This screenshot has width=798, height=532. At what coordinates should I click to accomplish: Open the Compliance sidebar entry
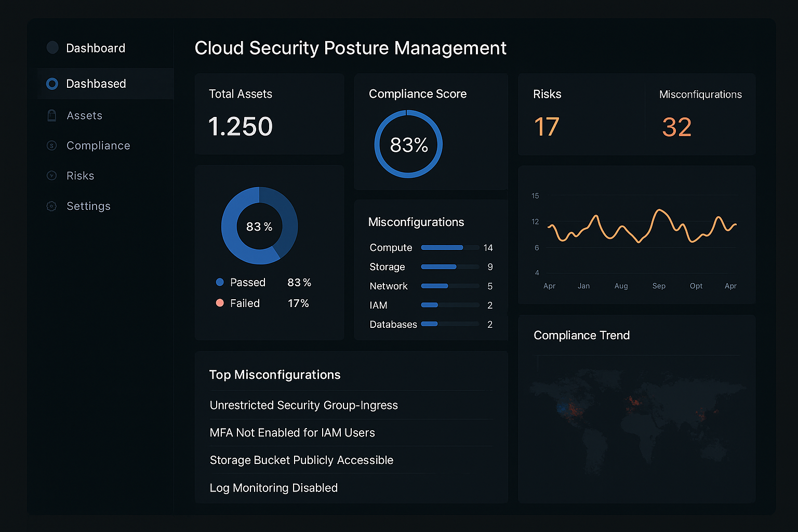pyautogui.click(x=98, y=145)
